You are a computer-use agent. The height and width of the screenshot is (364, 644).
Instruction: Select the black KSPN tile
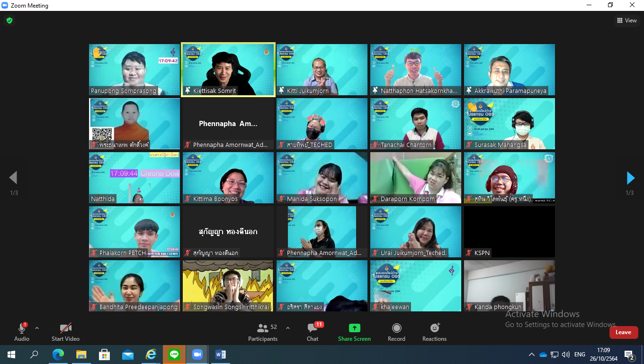coord(510,232)
